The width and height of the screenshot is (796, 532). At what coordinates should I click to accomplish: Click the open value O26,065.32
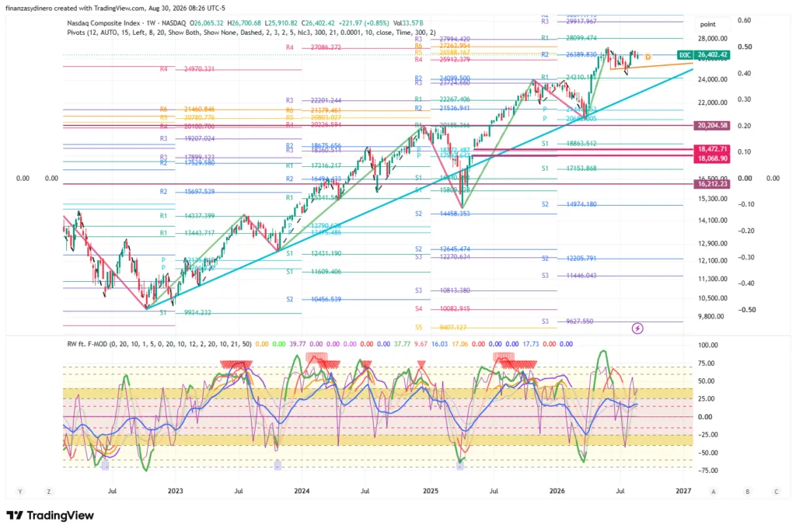[x=207, y=23]
